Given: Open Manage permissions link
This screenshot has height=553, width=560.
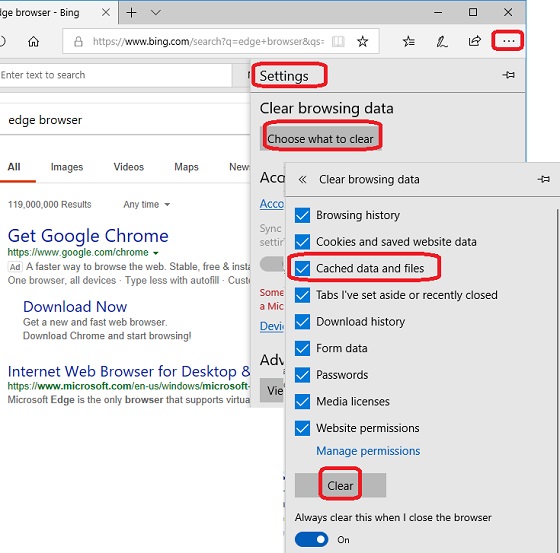Looking at the screenshot, I should 368,451.
